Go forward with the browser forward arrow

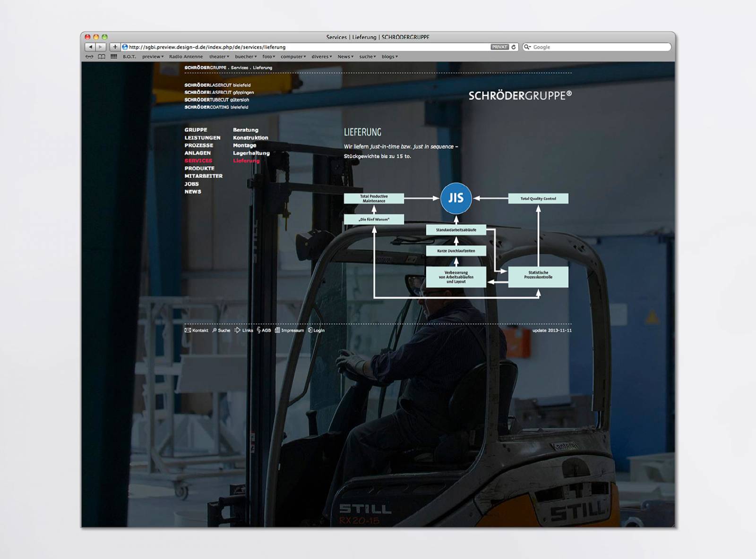101,47
